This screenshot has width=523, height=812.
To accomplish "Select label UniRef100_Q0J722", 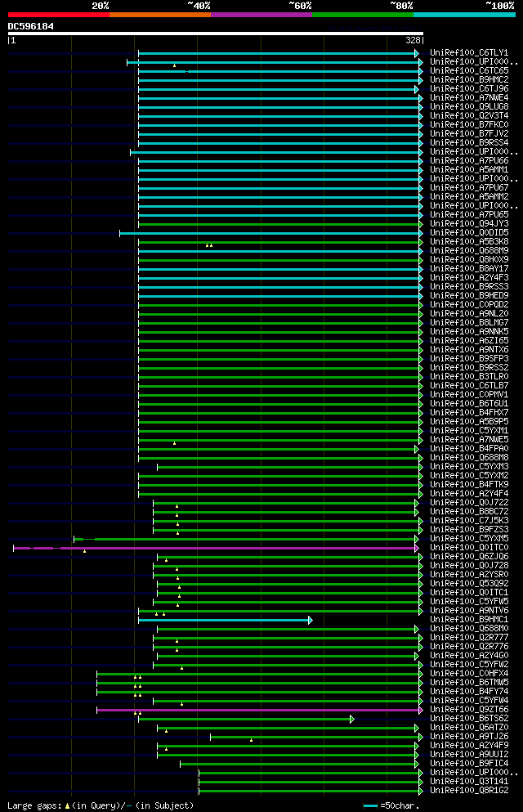I will pos(469,503).
